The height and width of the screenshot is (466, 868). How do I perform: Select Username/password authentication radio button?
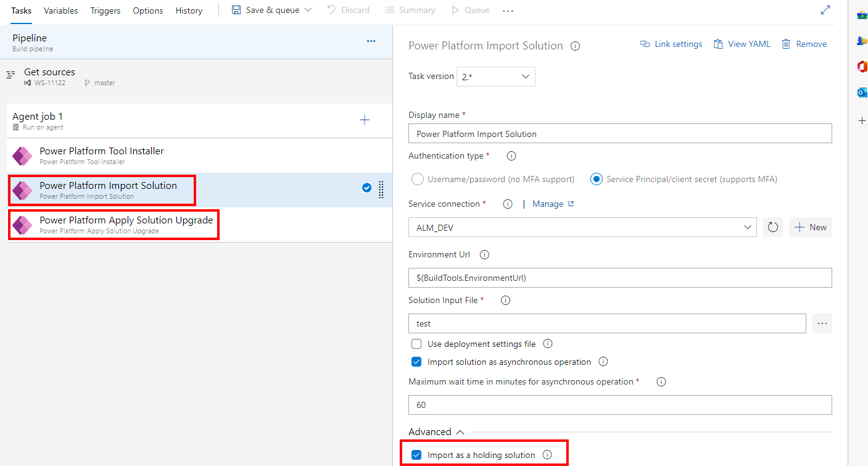pos(417,178)
